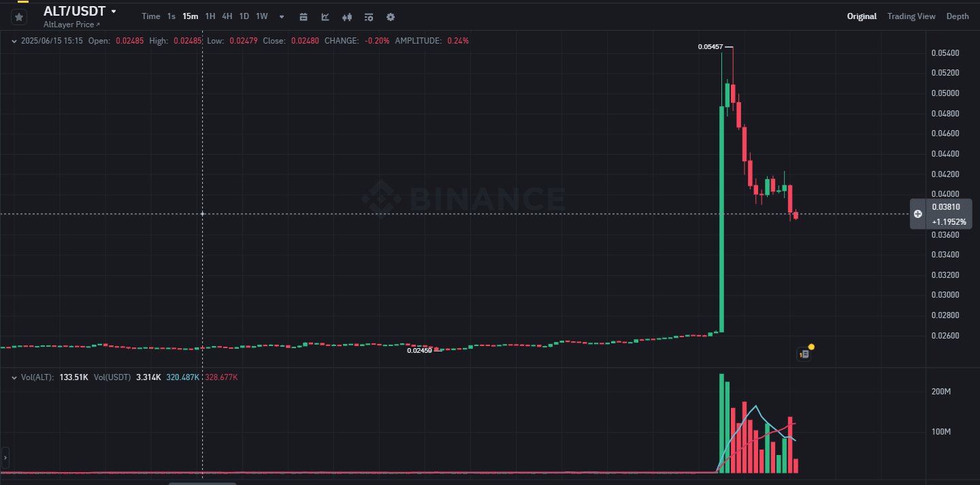Screen dimensions: 980x485
Task: Click the CHANGE -0.20% value
Action: (x=377, y=41)
